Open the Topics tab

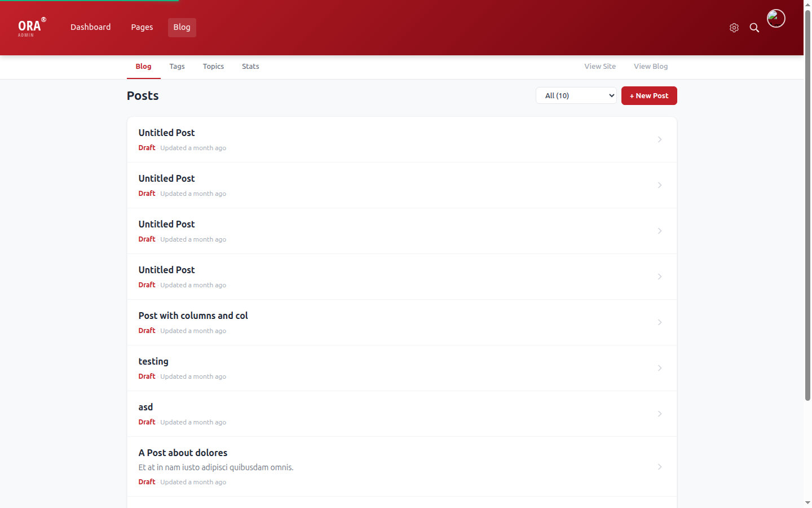pyautogui.click(x=213, y=66)
